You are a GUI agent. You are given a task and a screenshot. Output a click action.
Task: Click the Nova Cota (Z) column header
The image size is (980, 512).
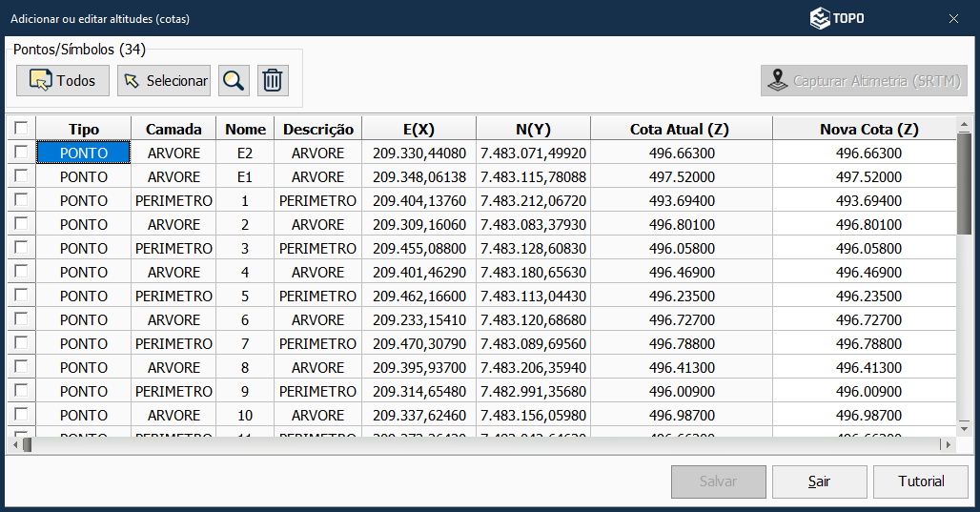tap(868, 129)
